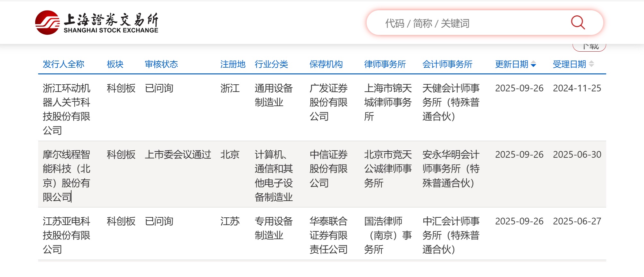Click the 审核状态 column header
Screen dimensions: 644x277
click(x=161, y=64)
